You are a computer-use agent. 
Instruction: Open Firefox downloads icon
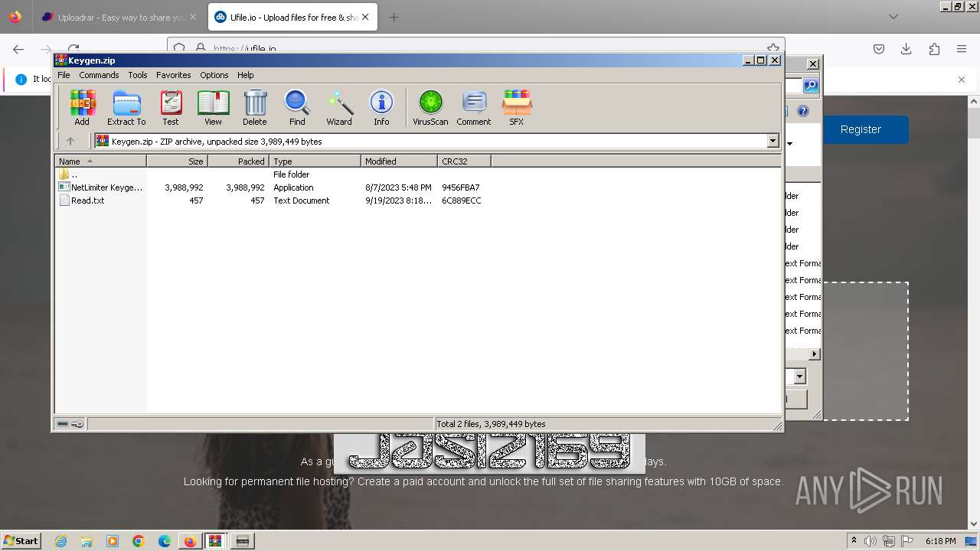906,49
